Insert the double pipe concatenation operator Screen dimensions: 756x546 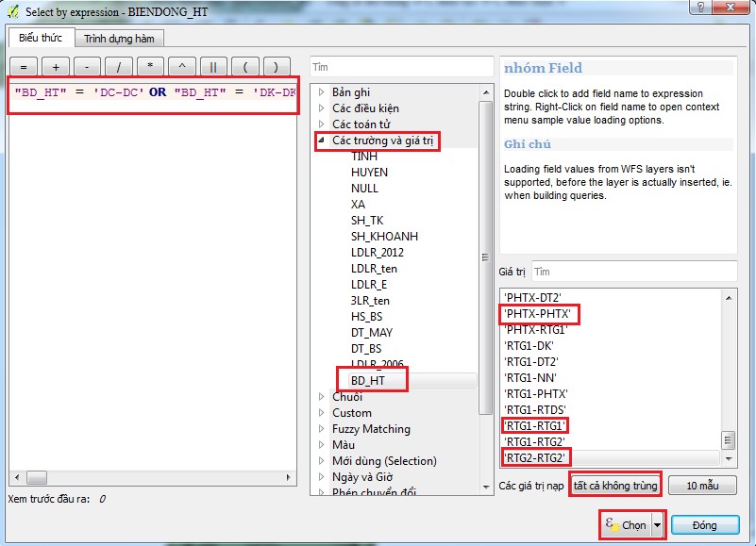213,67
